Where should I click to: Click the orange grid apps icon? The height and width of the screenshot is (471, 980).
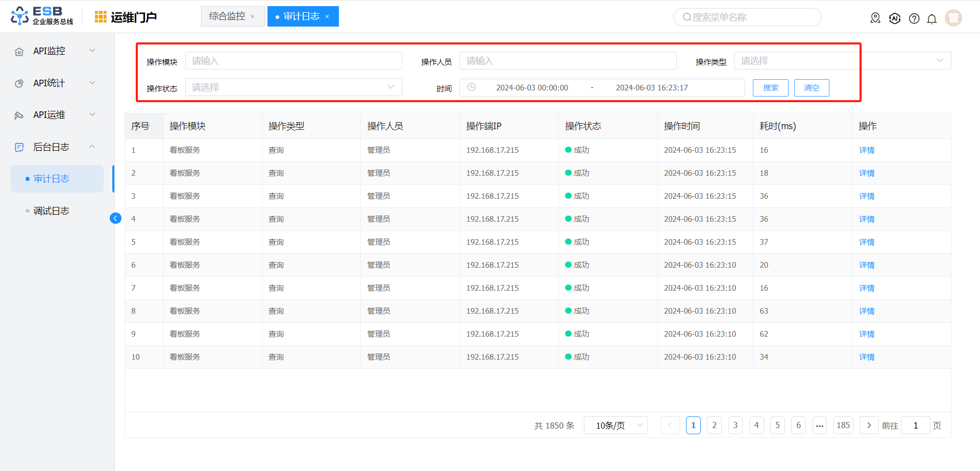(101, 17)
